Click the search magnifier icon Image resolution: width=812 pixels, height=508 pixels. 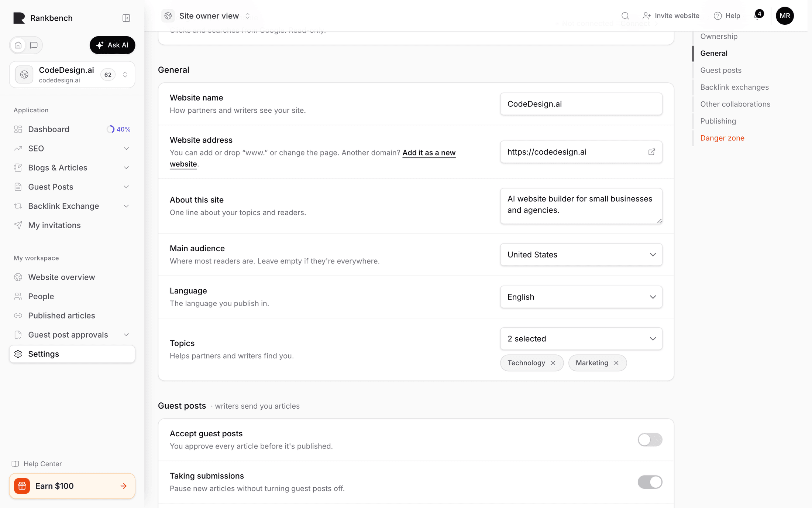[x=625, y=16]
